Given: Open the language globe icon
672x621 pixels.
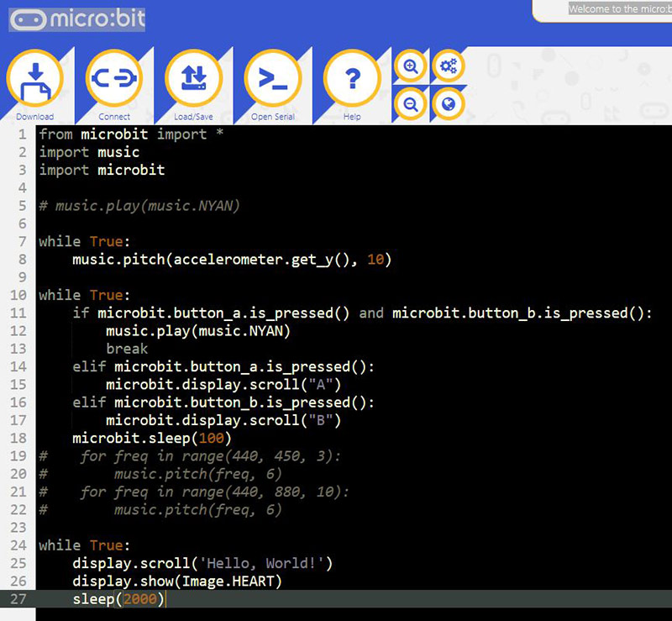Looking at the screenshot, I should point(449,104).
